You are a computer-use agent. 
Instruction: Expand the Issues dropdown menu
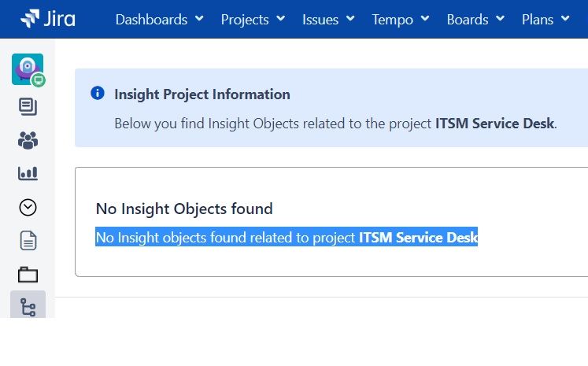pyautogui.click(x=327, y=19)
